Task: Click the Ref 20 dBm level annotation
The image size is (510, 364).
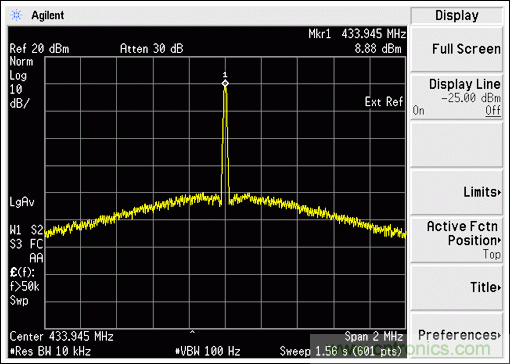Action: pyautogui.click(x=39, y=49)
